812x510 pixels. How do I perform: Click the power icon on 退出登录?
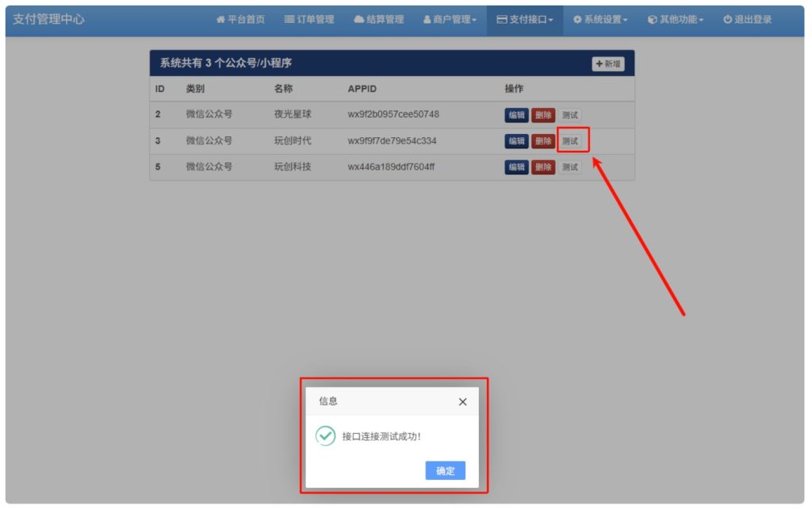pyautogui.click(x=726, y=19)
